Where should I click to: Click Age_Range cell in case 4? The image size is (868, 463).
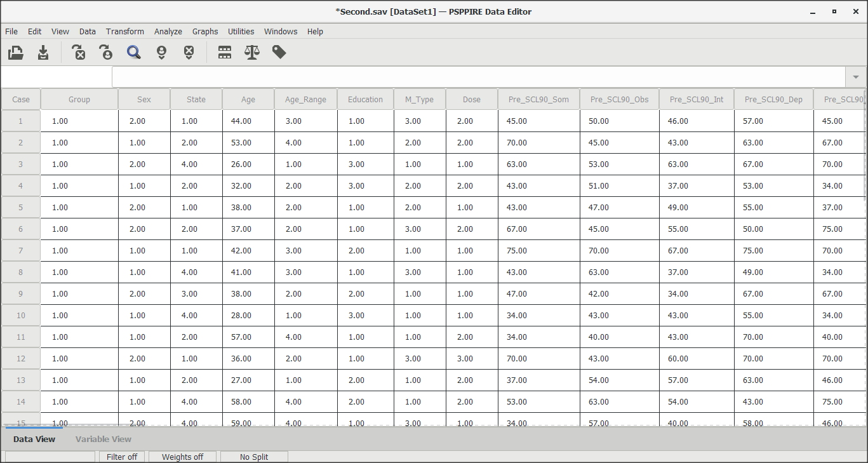pos(305,185)
